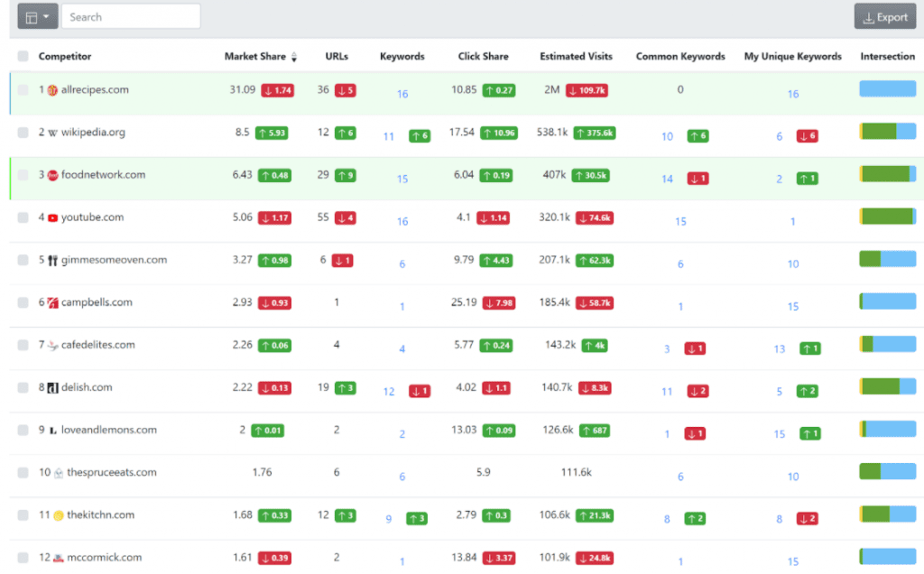Click the foodnetwork.com red favicon
The height and width of the screenshot is (574, 924).
52,175
